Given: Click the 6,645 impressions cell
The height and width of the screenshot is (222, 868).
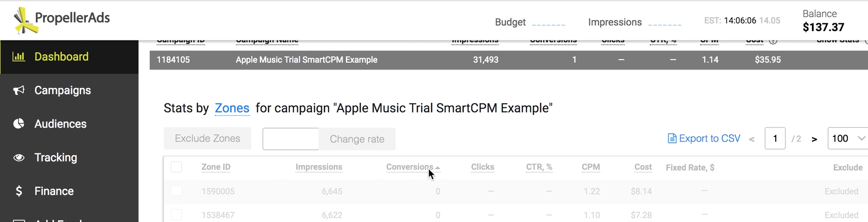Looking at the screenshot, I should click(x=332, y=191).
